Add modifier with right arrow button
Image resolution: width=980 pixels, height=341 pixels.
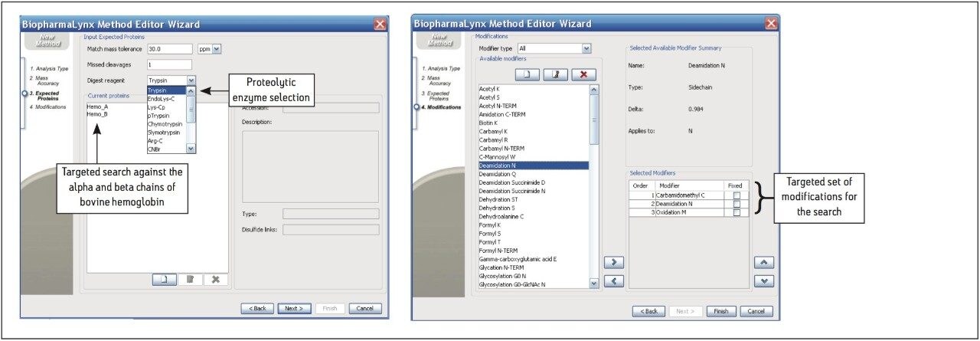tap(613, 262)
